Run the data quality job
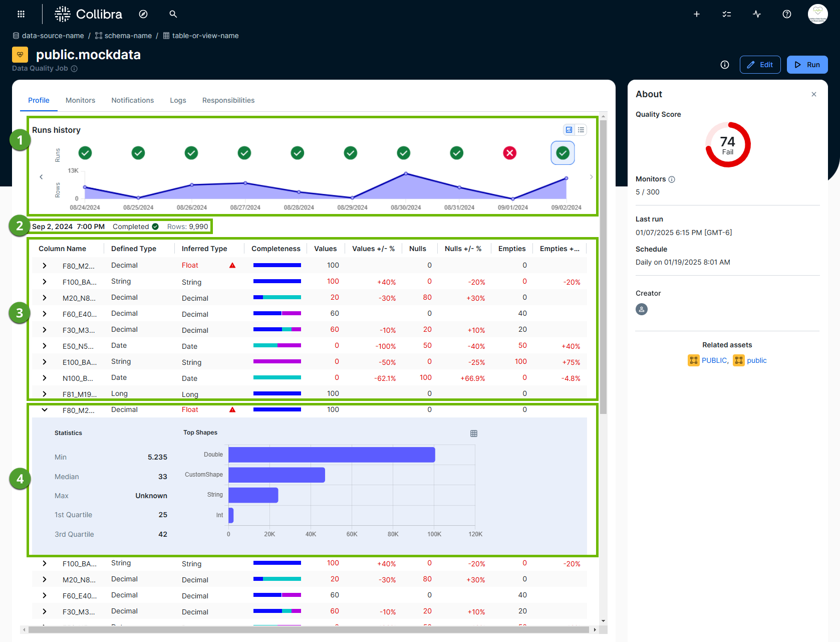This screenshot has height=642, width=840. click(x=807, y=65)
